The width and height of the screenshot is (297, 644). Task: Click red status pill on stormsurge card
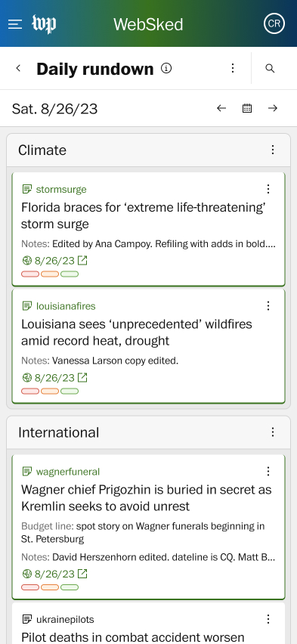(30, 274)
